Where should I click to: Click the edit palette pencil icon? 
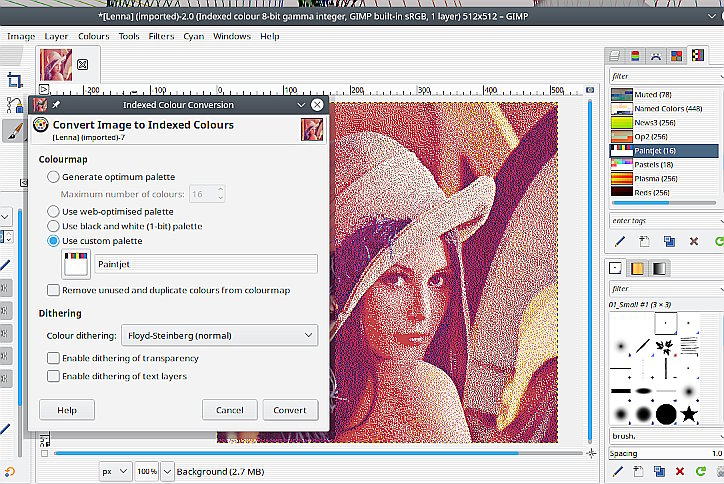[x=620, y=241]
